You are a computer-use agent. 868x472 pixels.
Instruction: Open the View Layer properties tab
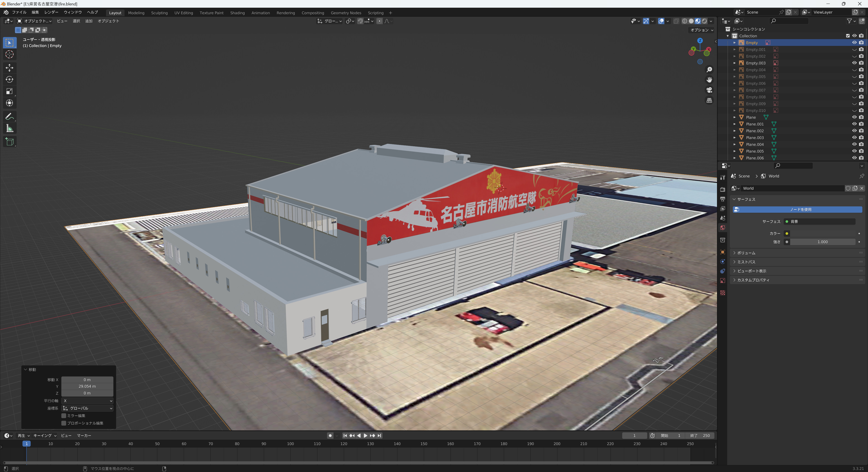(722, 209)
